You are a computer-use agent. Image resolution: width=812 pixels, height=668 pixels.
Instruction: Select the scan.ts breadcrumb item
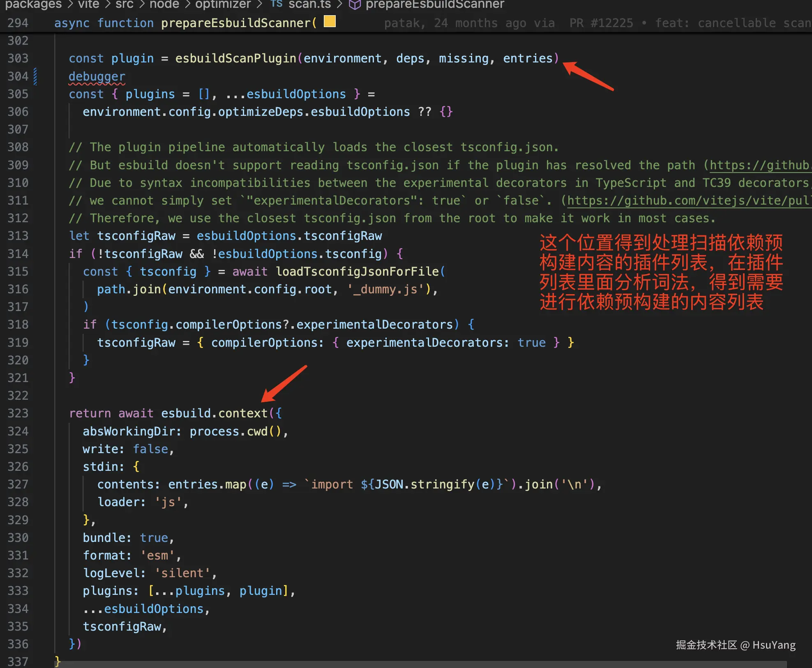point(309,5)
